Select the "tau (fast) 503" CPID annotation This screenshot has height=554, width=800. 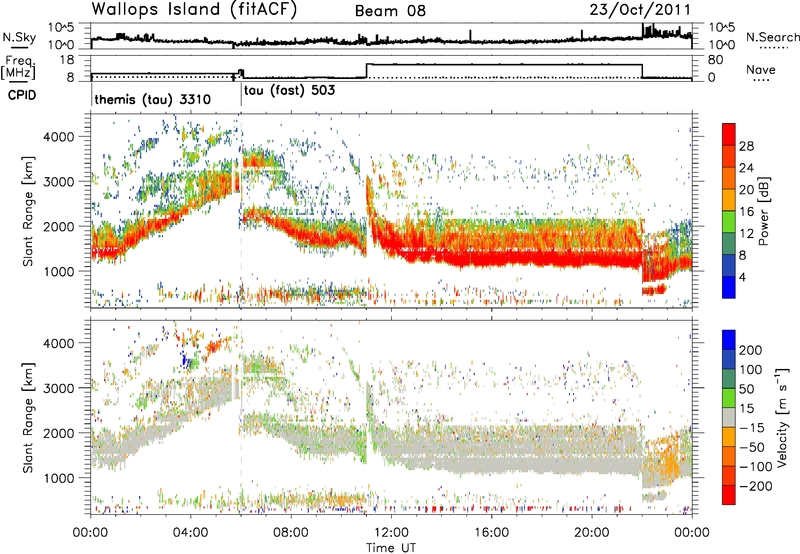coord(290,91)
